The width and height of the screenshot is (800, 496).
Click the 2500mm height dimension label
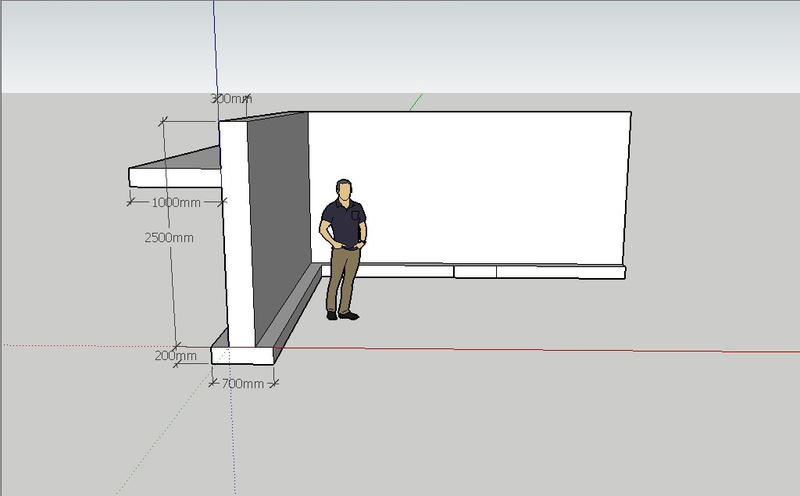coord(168,238)
